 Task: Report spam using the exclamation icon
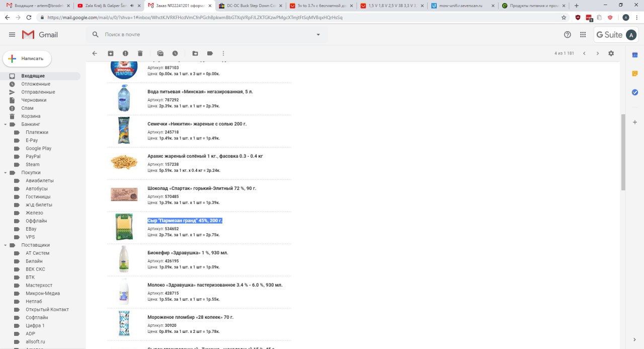click(x=125, y=53)
